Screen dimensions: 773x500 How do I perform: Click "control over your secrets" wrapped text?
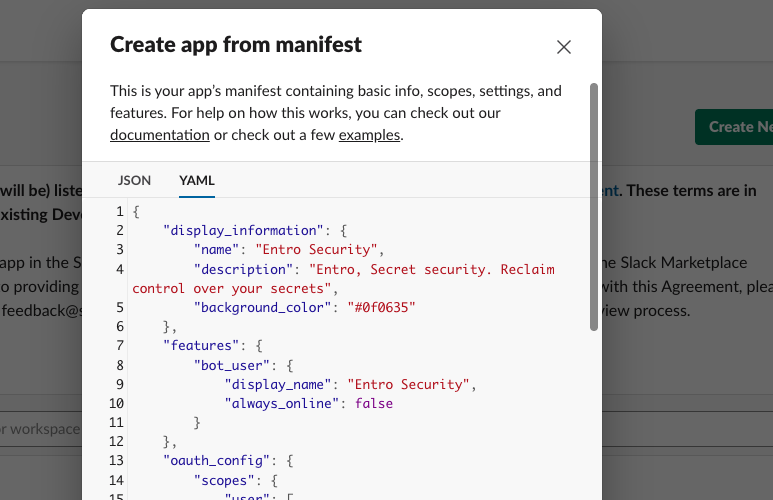coord(232,288)
